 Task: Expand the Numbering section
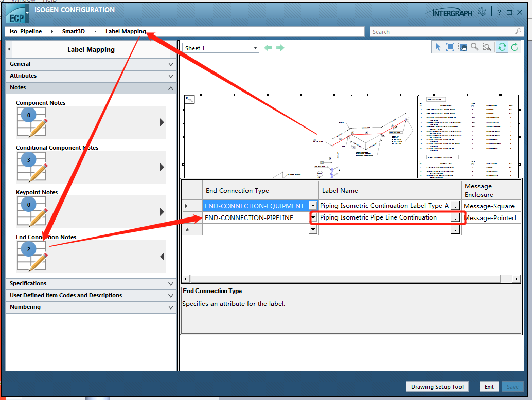[91, 307]
